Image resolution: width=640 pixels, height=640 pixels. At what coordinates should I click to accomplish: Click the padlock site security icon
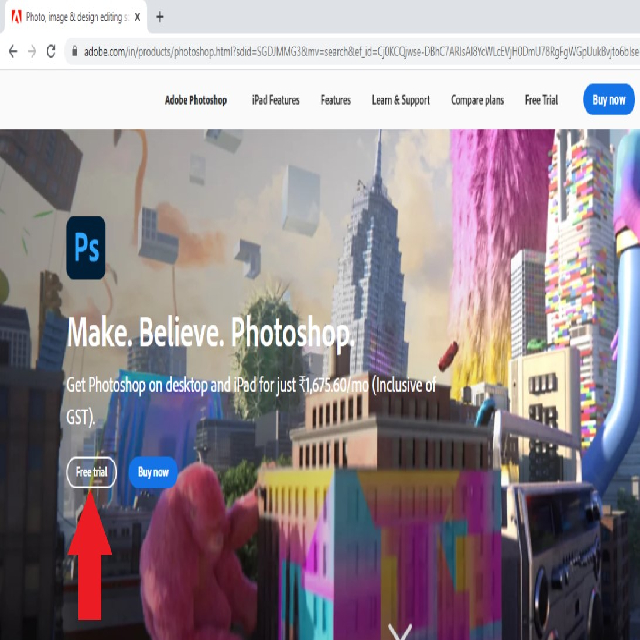point(73,51)
